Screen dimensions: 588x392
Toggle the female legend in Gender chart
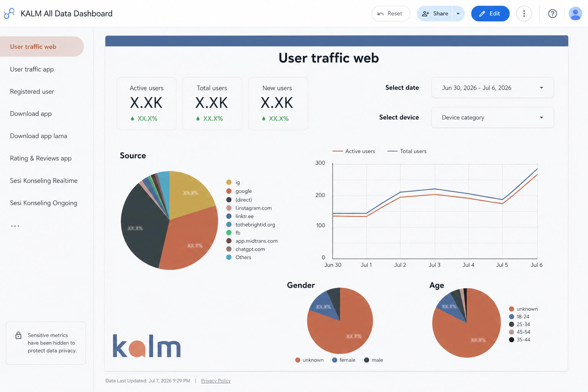344,360
